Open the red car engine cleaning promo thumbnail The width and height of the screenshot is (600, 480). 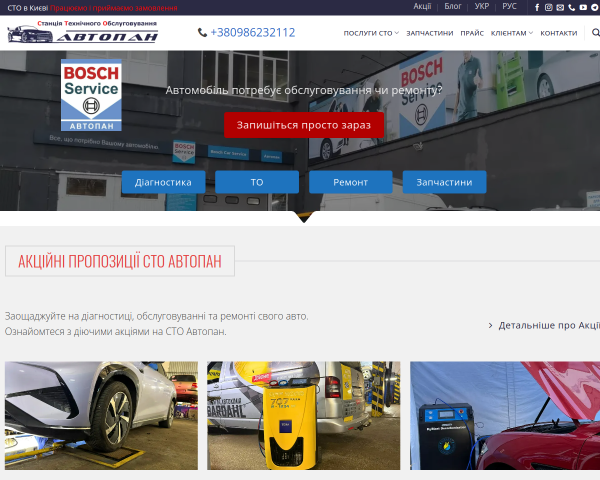[505, 416]
